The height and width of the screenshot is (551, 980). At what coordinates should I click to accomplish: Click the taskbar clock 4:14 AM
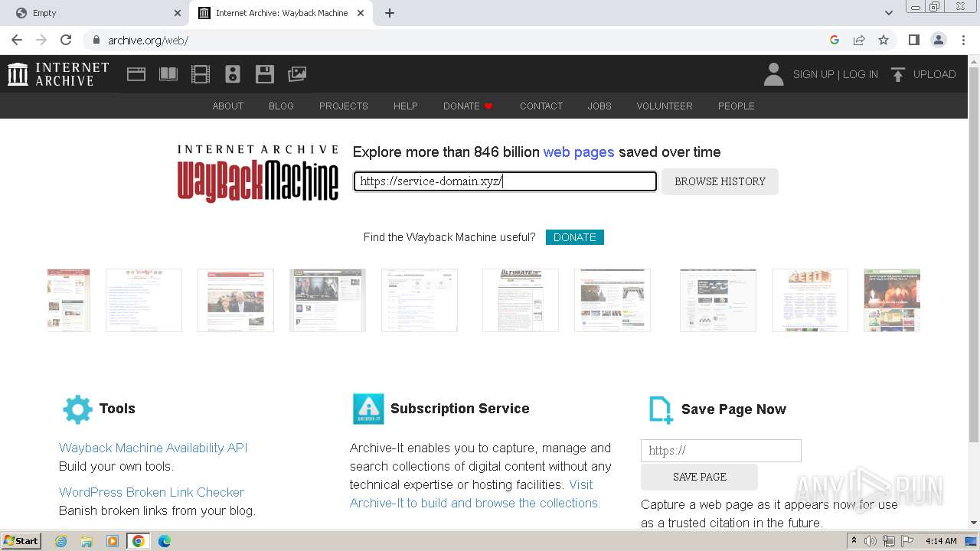[941, 541]
